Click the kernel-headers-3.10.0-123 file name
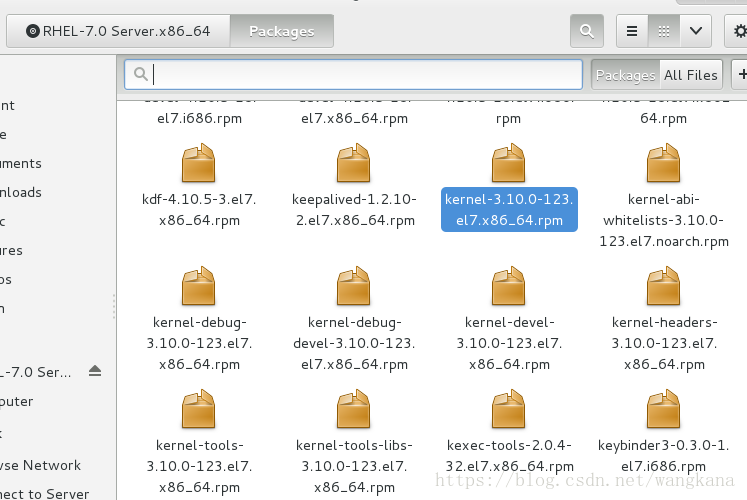This screenshot has width=747, height=500. coord(664,343)
